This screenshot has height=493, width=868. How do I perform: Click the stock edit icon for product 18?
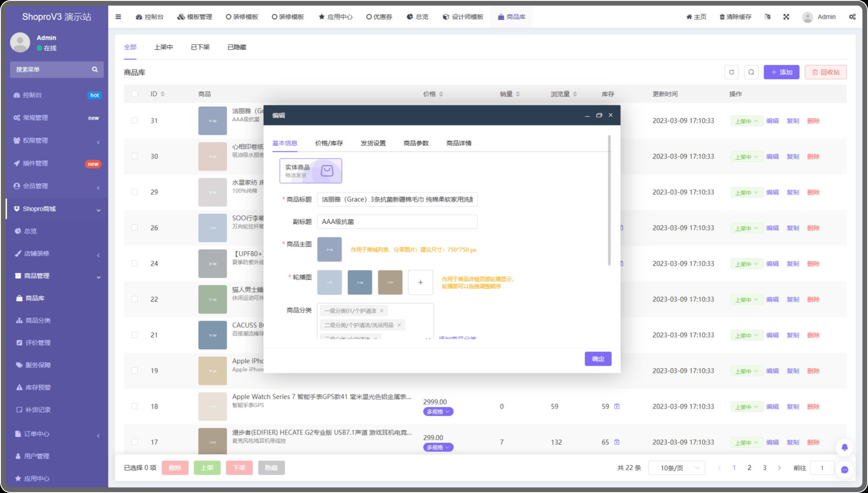pos(617,406)
